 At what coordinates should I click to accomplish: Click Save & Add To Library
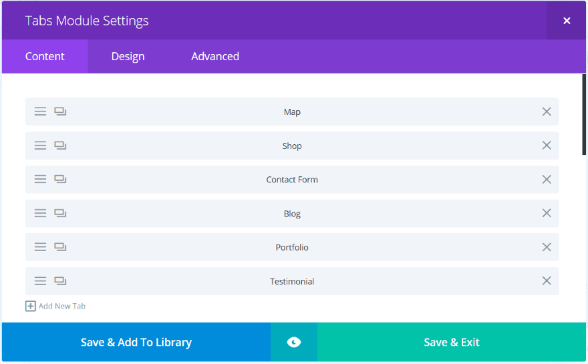tap(136, 342)
